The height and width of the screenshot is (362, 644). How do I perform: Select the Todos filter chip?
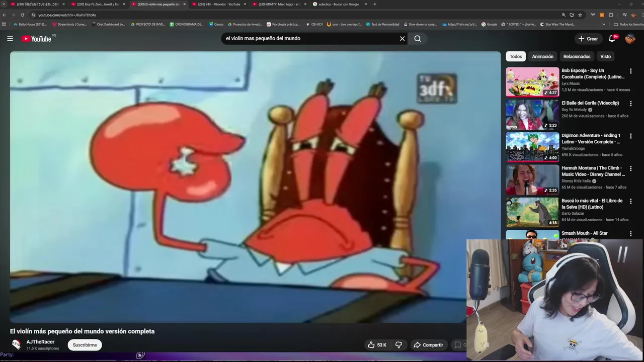[x=516, y=56]
